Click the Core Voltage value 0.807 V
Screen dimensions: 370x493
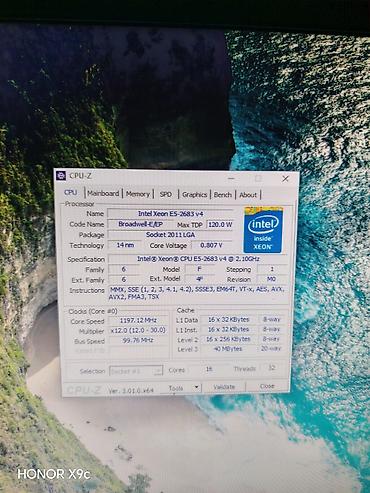click(212, 246)
